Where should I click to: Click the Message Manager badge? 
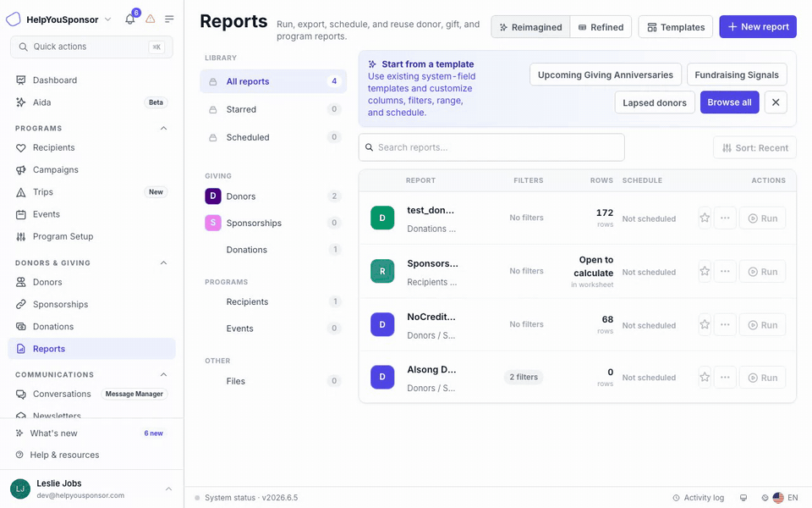pos(134,395)
